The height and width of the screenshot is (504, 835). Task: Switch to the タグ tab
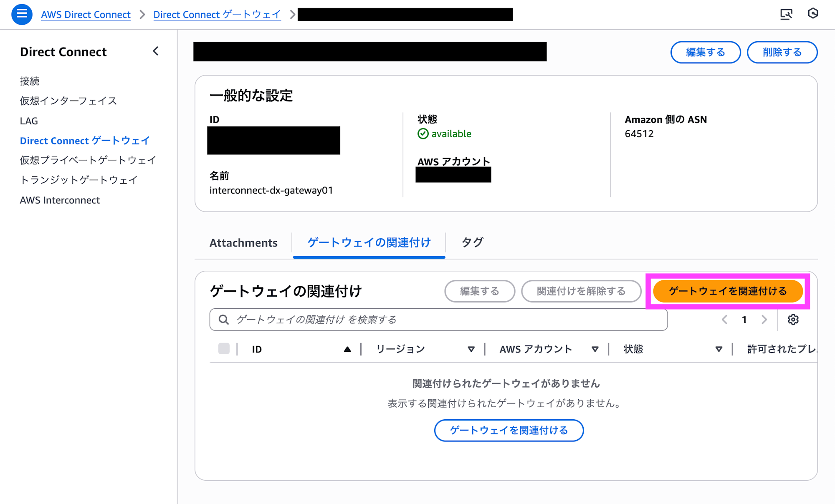coord(472,242)
